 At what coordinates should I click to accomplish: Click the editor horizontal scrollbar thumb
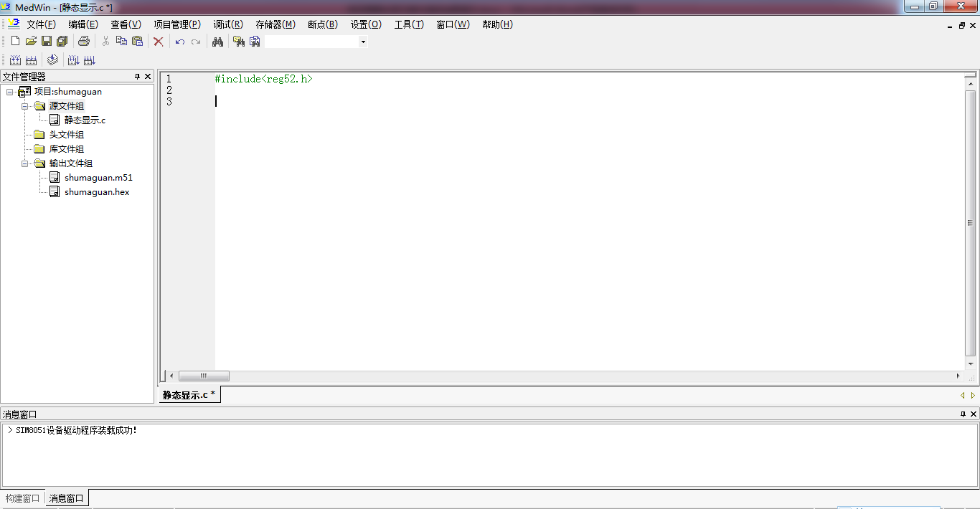[x=204, y=376]
